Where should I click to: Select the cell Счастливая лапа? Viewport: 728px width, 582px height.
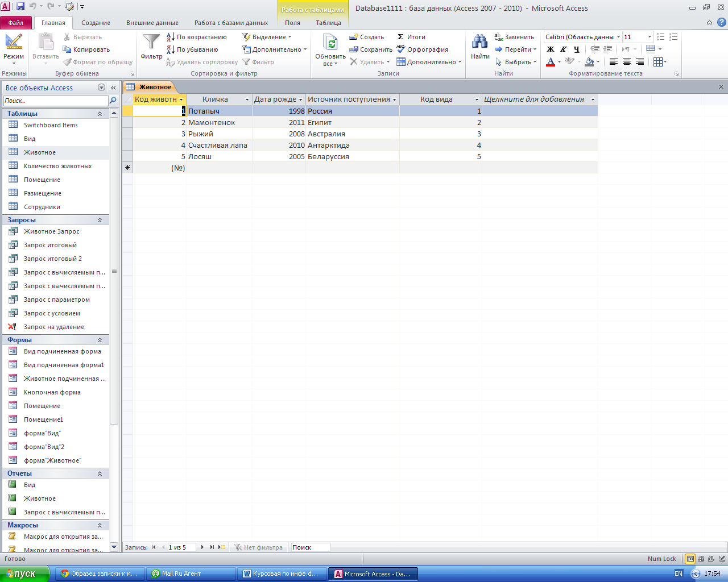[x=219, y=145]
